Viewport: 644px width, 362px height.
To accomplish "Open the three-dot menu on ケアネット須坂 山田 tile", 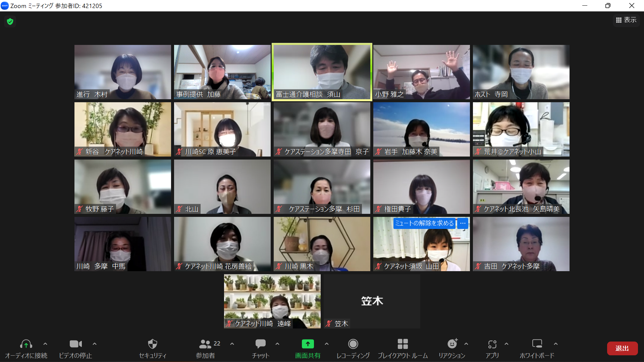I will (x=463, y=223).
